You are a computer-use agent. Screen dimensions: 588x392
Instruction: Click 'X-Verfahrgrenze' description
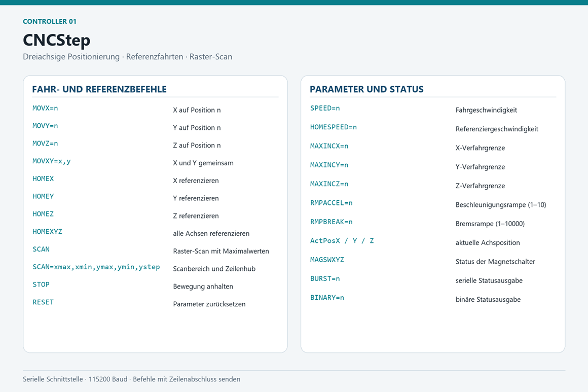pyautogui.click(x=480, y=148)
